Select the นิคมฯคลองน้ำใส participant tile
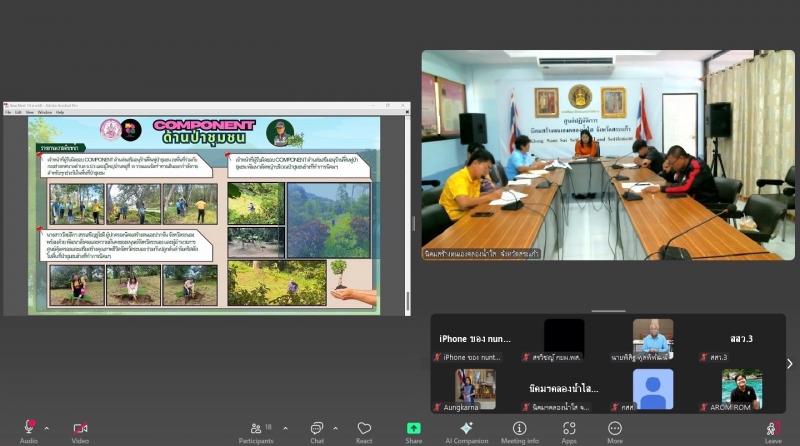This screenshot has width=800, height=446. pos(564,389)
